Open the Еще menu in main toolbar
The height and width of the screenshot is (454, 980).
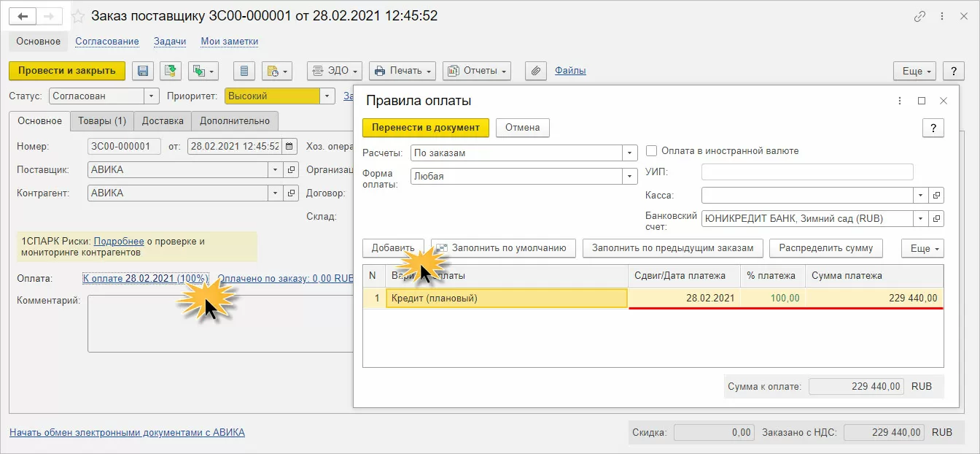click(x=915, y=71)
